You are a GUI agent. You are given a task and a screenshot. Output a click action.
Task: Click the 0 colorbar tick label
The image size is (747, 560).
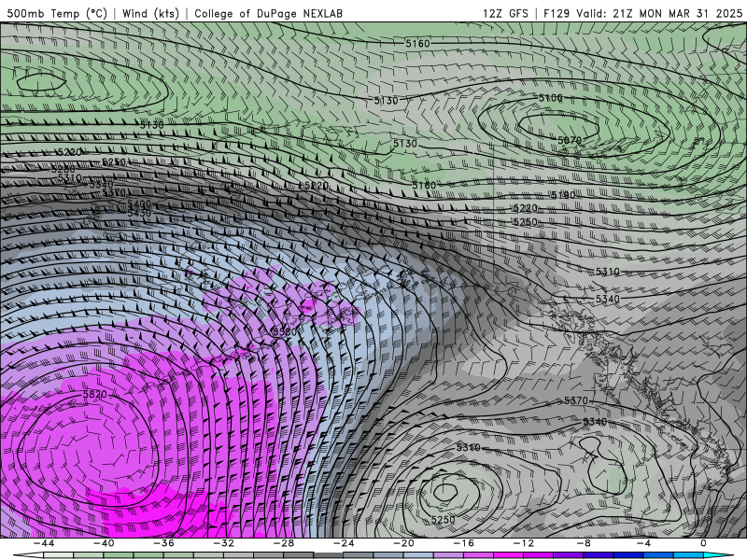coord(703,543)
